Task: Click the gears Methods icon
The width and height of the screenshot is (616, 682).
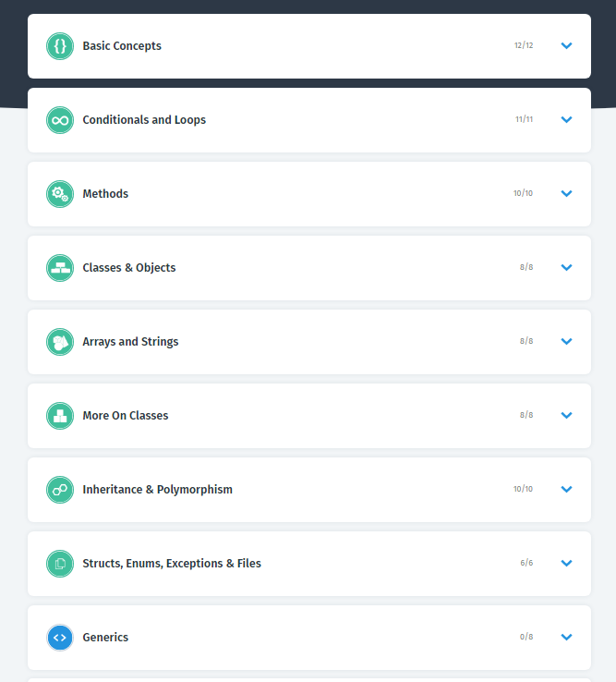Action: [x=60, y=194]
